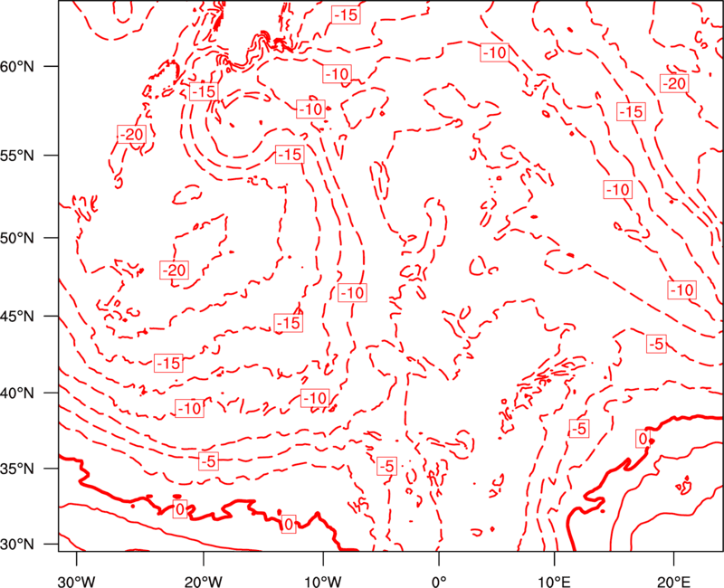
Task: Click the 0° longitude axis label
Action: click(439, 582)
